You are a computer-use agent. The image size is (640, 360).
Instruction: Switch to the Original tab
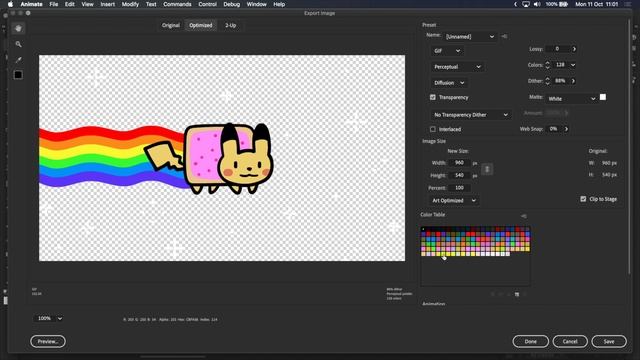(x=171, y=25)
